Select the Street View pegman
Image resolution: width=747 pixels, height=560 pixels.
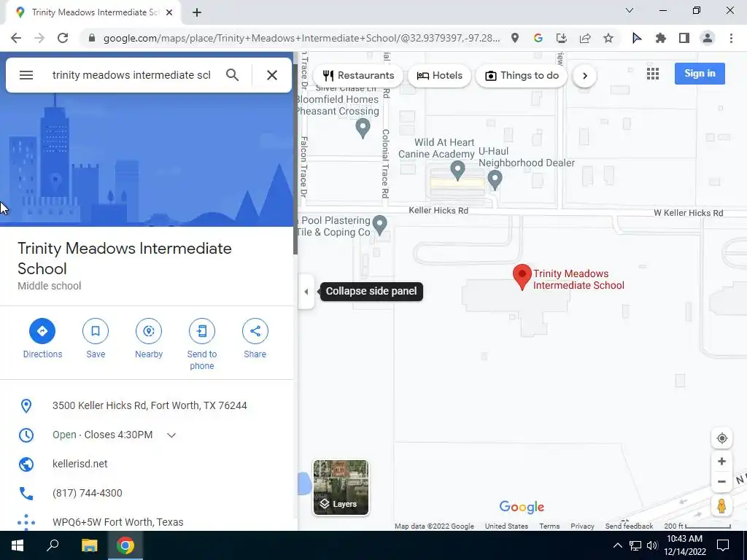pos(721,506)
